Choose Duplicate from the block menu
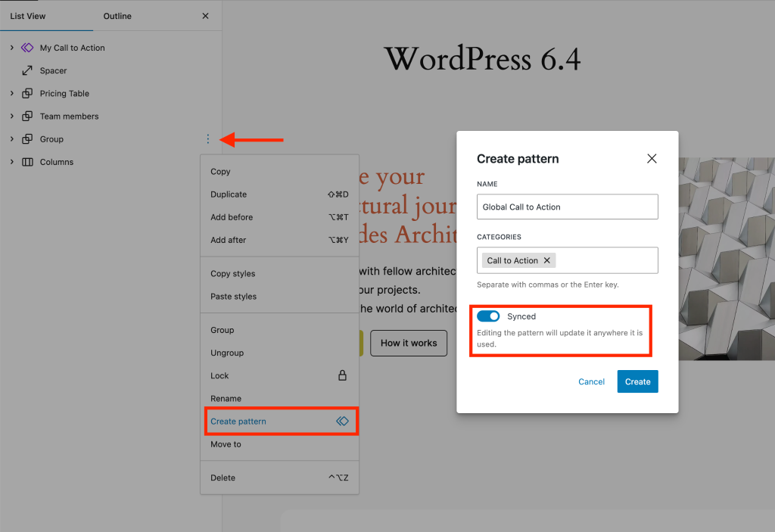Viewport: 775px width, 532px height. coord(280,194)
